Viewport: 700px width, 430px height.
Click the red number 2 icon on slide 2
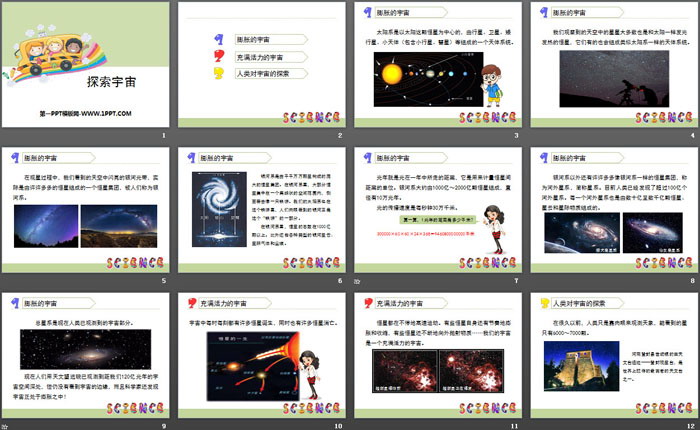(219, 56)
